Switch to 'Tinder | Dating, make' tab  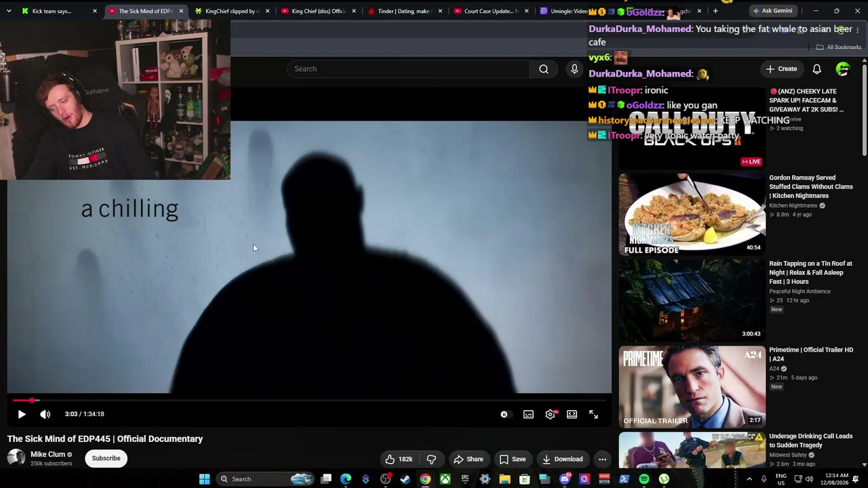(x=405, y=11)
